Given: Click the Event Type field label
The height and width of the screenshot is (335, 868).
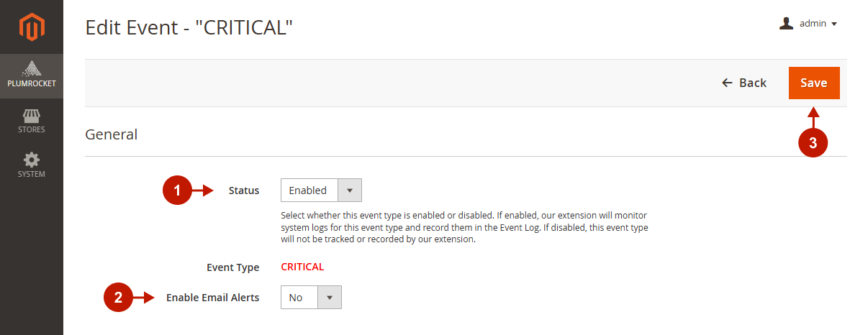Looking at the screenshot, I should point(232,267).
